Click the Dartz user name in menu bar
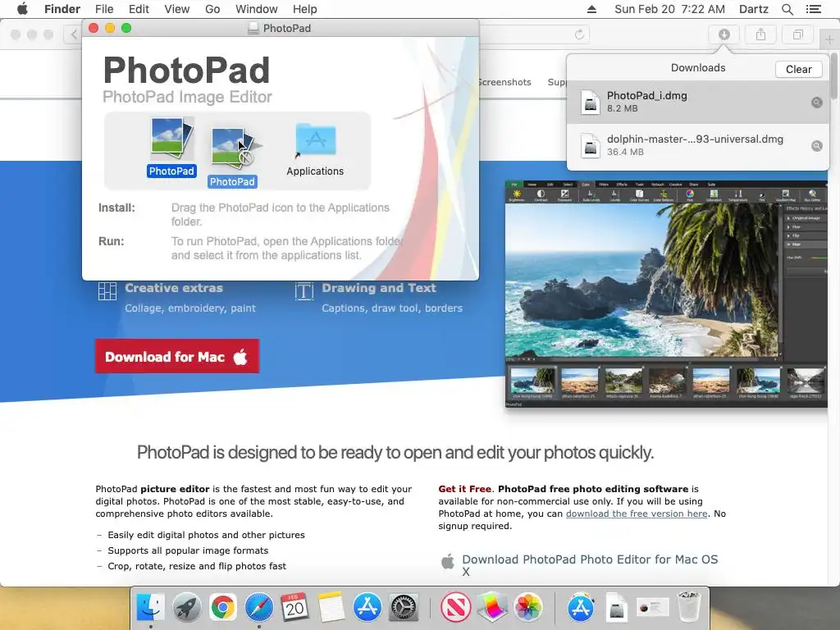 click(754, 9)
